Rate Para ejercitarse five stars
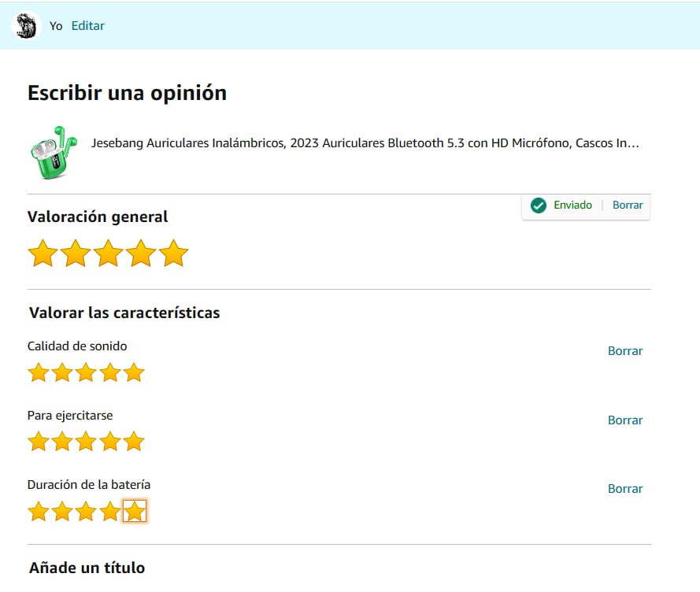700x592 pixels. point(134,442)
